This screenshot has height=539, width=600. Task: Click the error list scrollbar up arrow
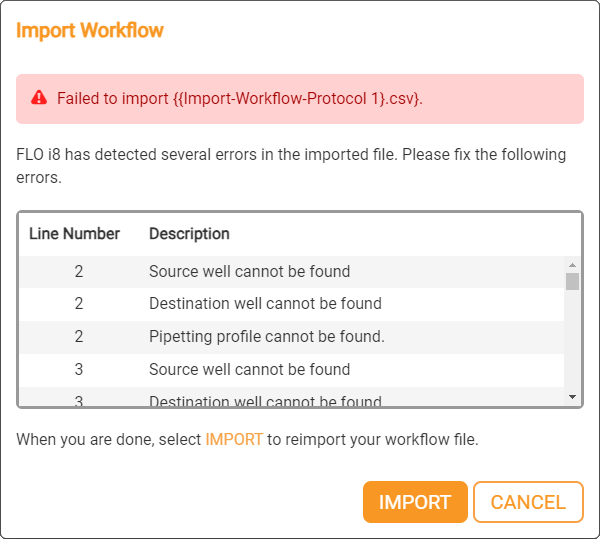coord(572,264)
